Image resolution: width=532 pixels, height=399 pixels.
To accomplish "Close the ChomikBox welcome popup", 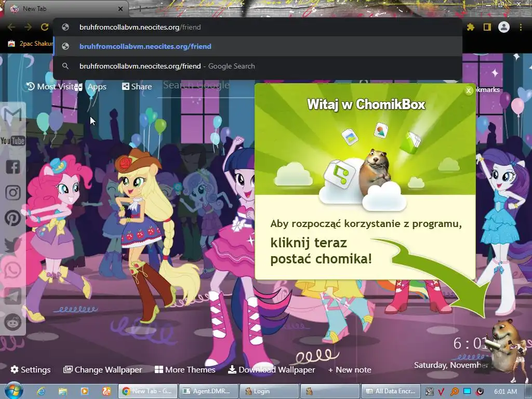I will 469,90.
